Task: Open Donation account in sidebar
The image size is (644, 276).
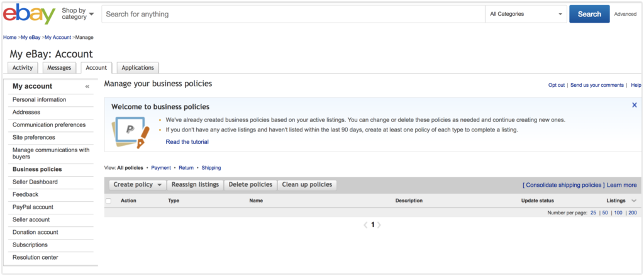Action: [35, 232]
